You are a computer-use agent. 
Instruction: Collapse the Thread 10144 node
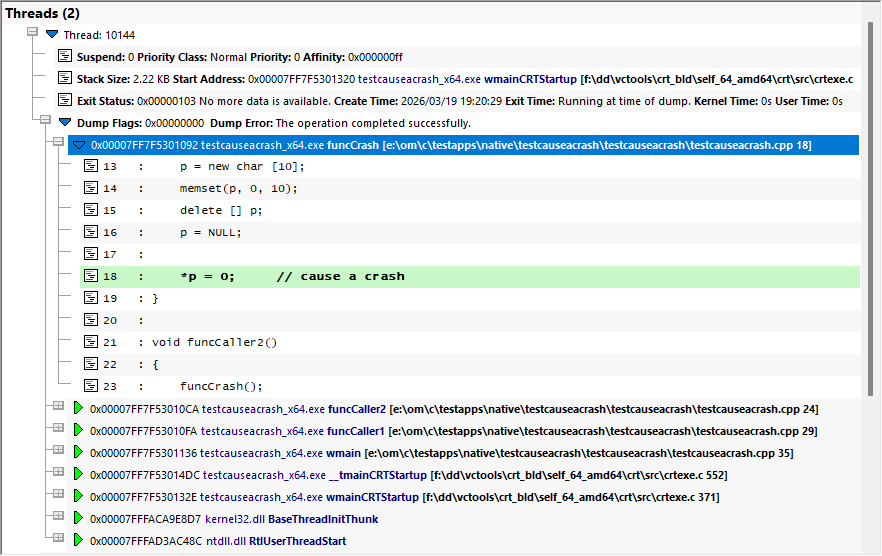(33, 32)
